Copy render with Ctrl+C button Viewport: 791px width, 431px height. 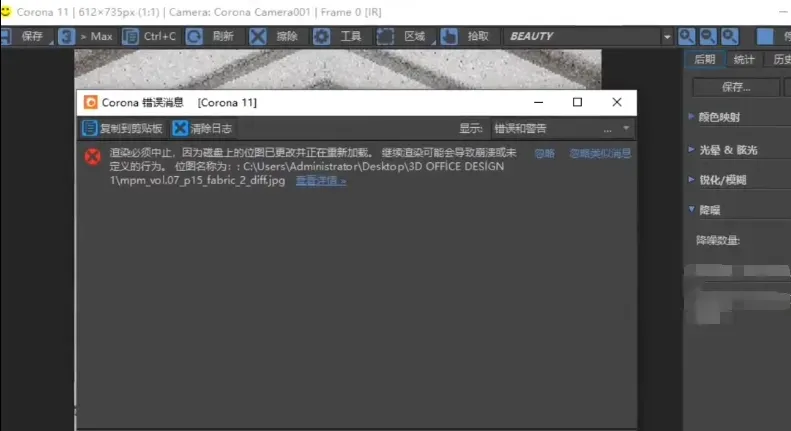(x=150, y=36)
